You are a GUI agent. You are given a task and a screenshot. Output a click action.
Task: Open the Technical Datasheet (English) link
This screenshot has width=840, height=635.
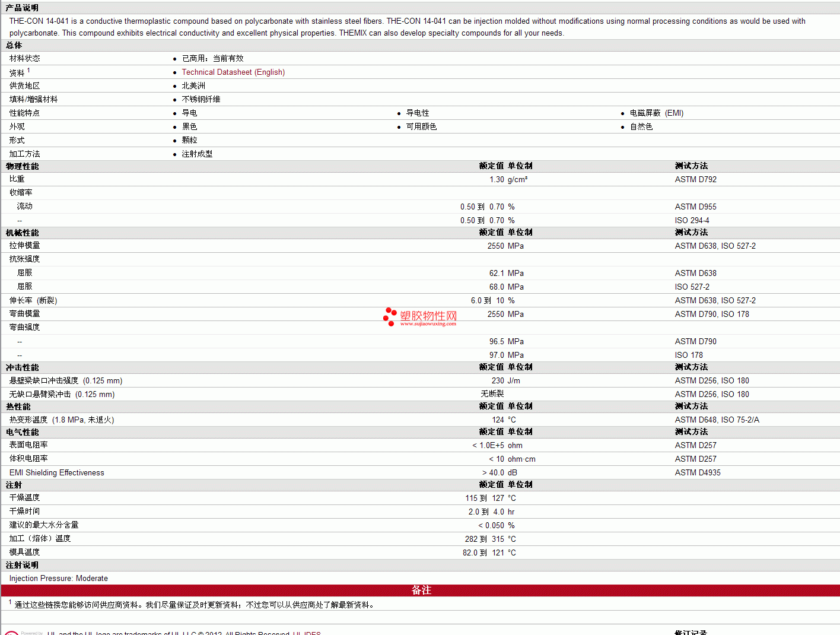(x=233, y=72)
